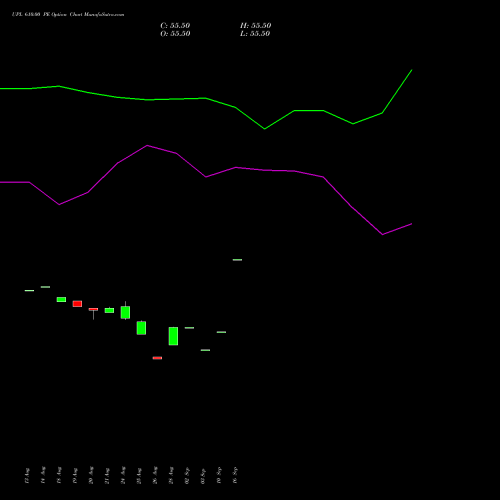Click the rising right end of green line
500x500 pixels.
[412, 70]
